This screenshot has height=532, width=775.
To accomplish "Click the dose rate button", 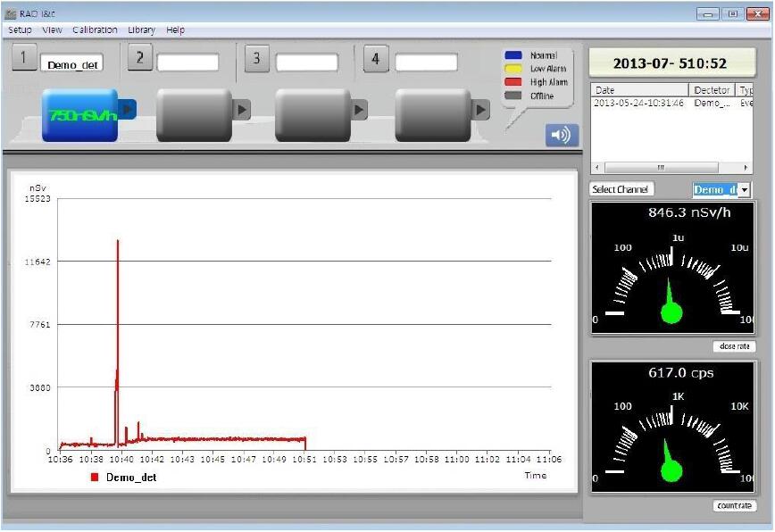I will click(734, 346).
